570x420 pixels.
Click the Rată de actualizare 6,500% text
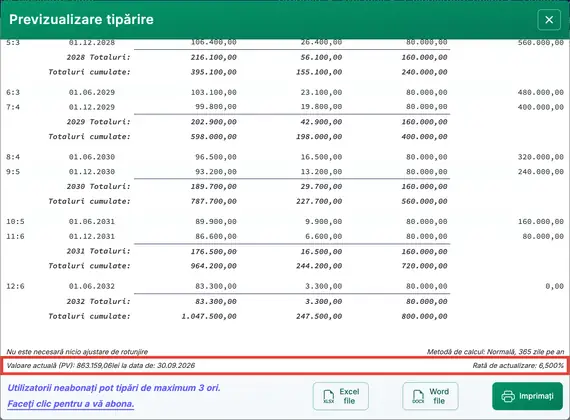[x=518, y=365]
